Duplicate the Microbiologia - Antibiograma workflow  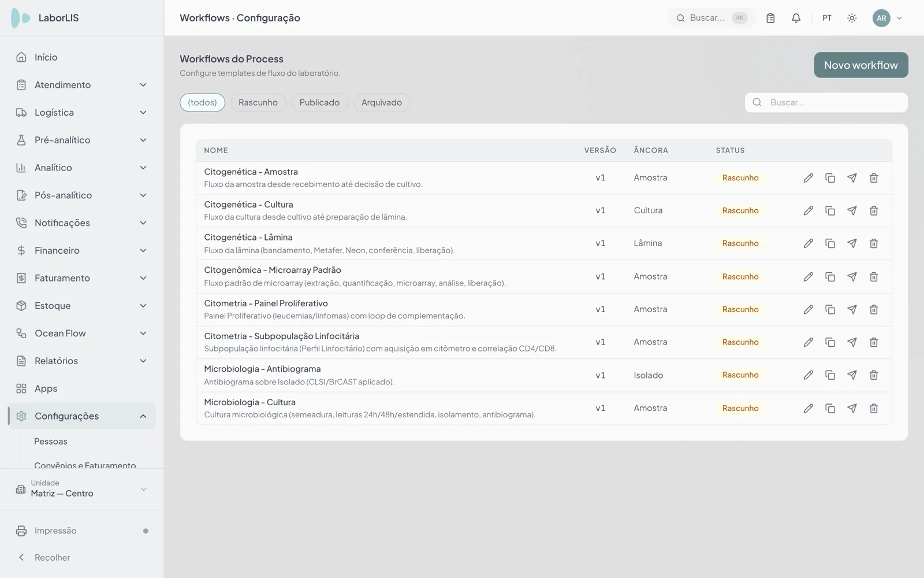pyautogui.click(x=830, y=375)
